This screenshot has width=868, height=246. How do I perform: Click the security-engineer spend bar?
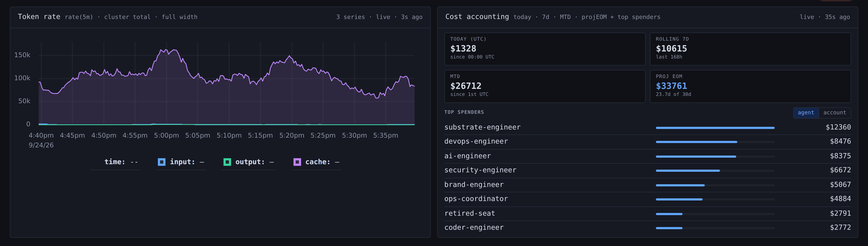coord(715,171)
